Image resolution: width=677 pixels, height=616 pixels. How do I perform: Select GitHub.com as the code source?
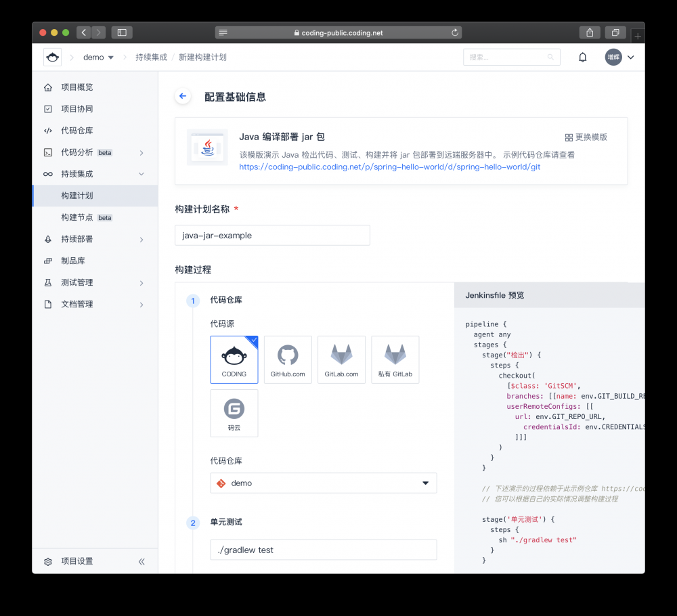click(288, 359)
